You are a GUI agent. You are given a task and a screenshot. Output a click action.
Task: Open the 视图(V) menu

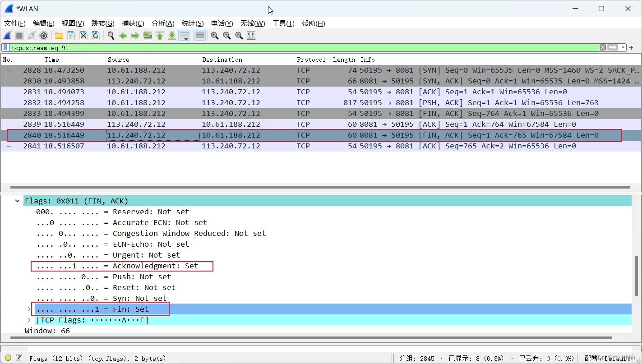click(x=73, y=23)
